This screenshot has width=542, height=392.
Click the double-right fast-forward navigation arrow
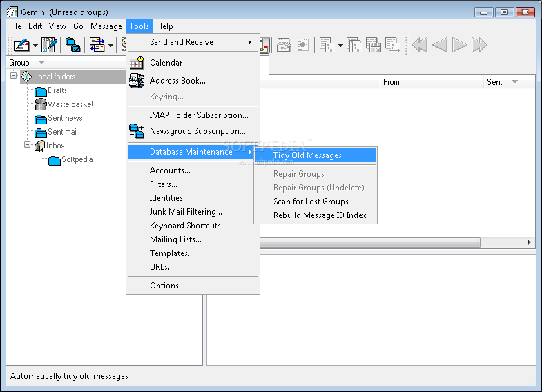tap(479, 45)
